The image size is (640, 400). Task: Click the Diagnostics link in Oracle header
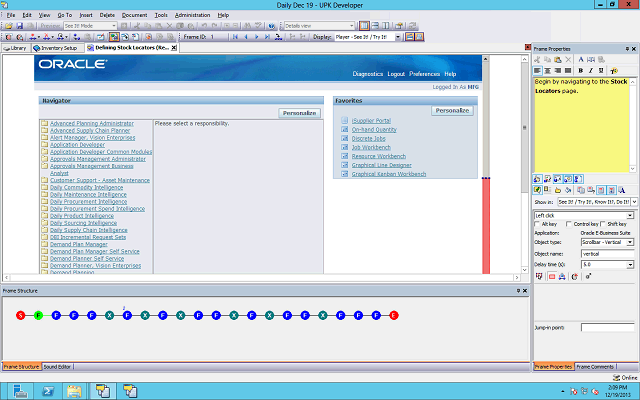coord(368,74)
